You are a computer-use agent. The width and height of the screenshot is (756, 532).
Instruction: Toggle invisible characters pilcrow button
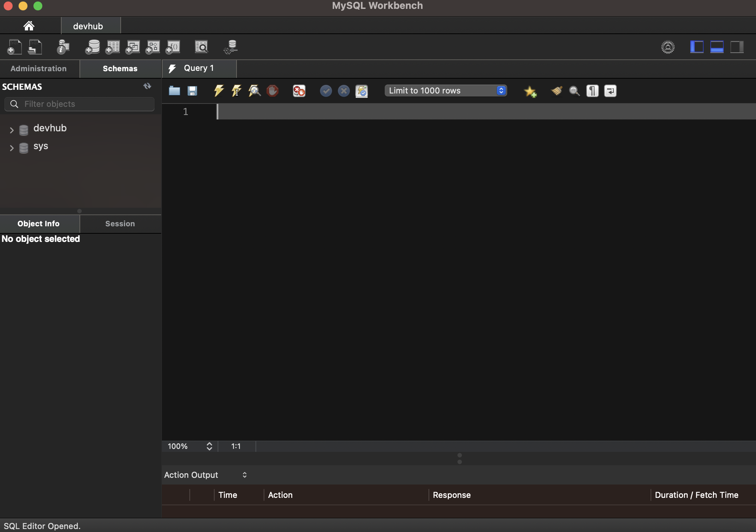click(x=592, y=91)
